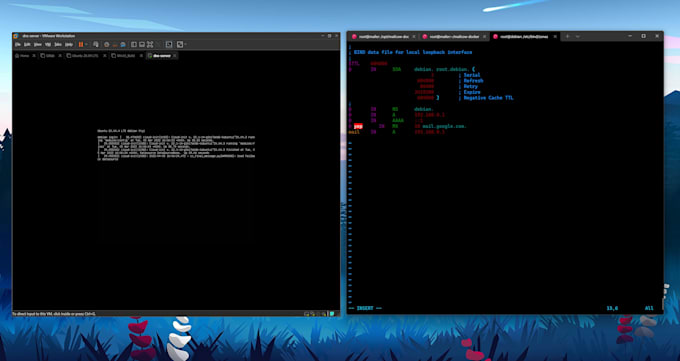Click the console view toolbar icon
The width and height of the screenshot is (680, 361).
tap(169, 44)
